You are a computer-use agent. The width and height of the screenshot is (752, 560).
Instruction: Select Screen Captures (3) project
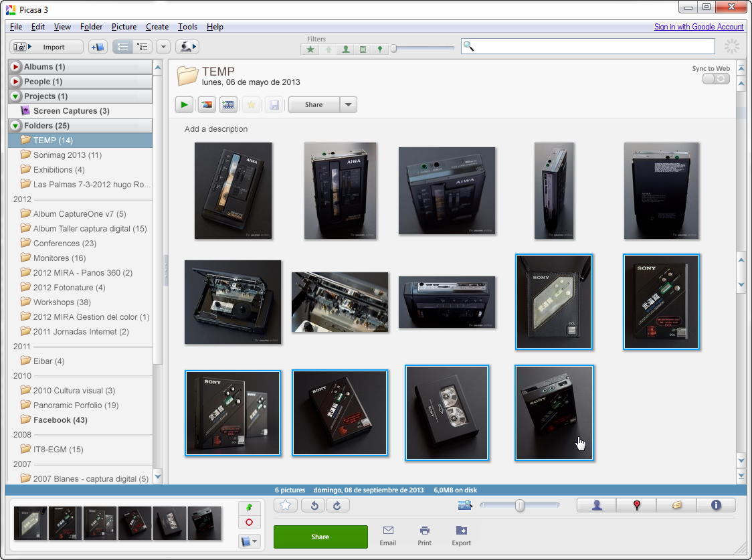[71, 111]
